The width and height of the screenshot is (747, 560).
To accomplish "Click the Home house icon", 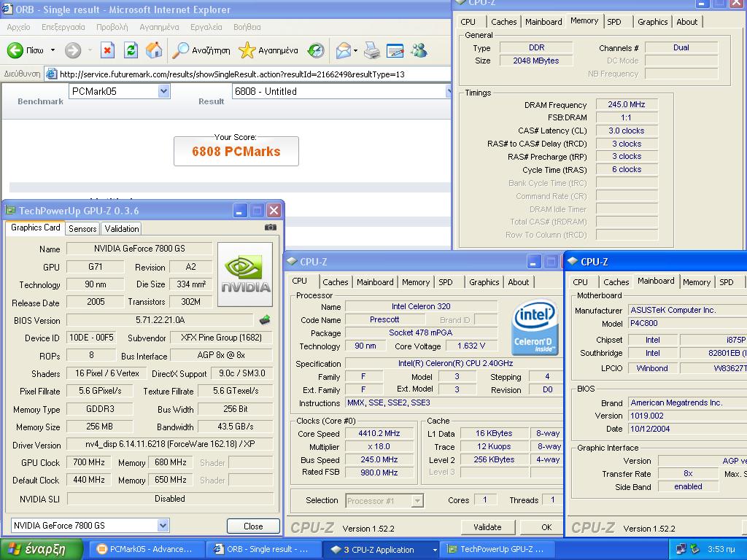I will coord(154,50).
